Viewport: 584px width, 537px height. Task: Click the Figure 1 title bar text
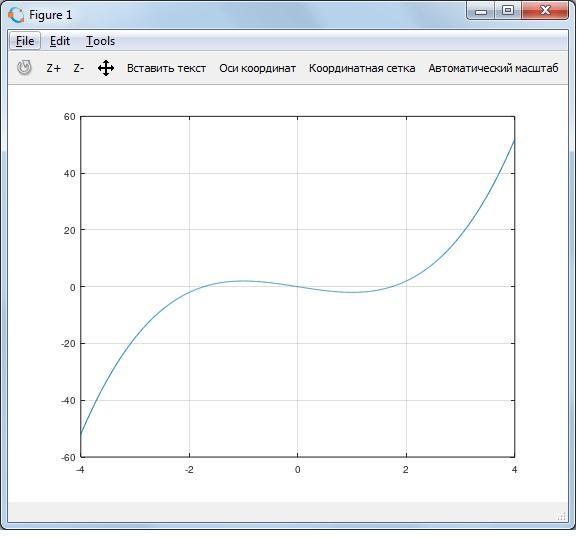pyautogui.click(x=51, y=15)
